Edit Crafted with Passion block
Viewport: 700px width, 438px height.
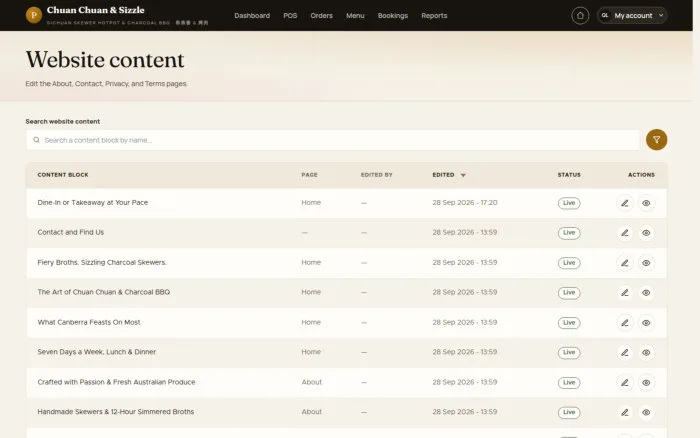[x=625, y=383]
